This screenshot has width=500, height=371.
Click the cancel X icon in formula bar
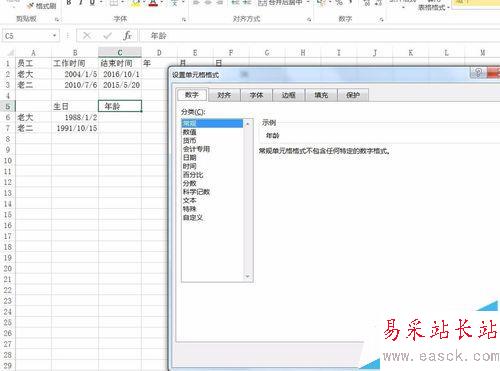coord(87,35)
